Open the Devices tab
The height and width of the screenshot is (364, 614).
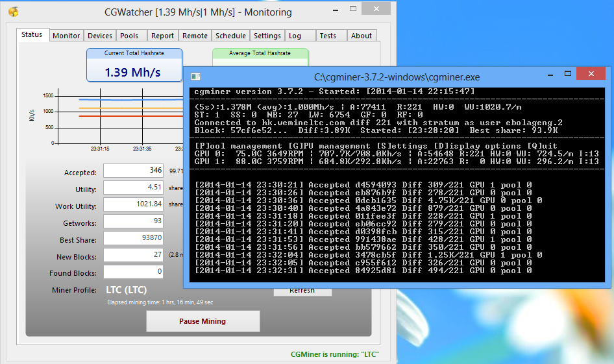click(100, 36)
